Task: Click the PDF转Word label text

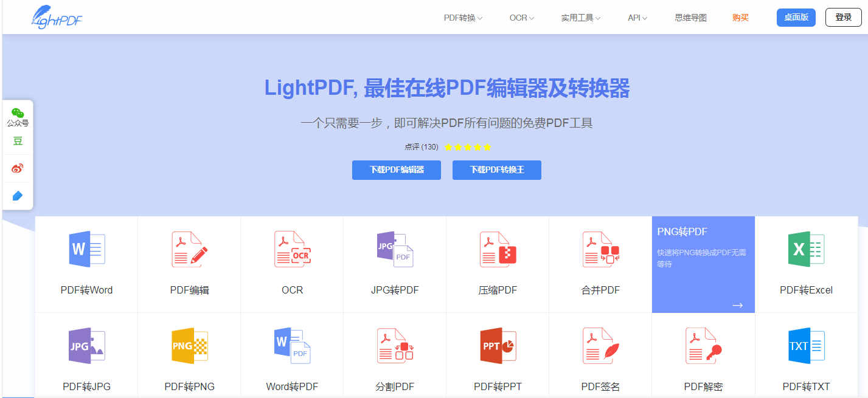Action: point(86,290)
